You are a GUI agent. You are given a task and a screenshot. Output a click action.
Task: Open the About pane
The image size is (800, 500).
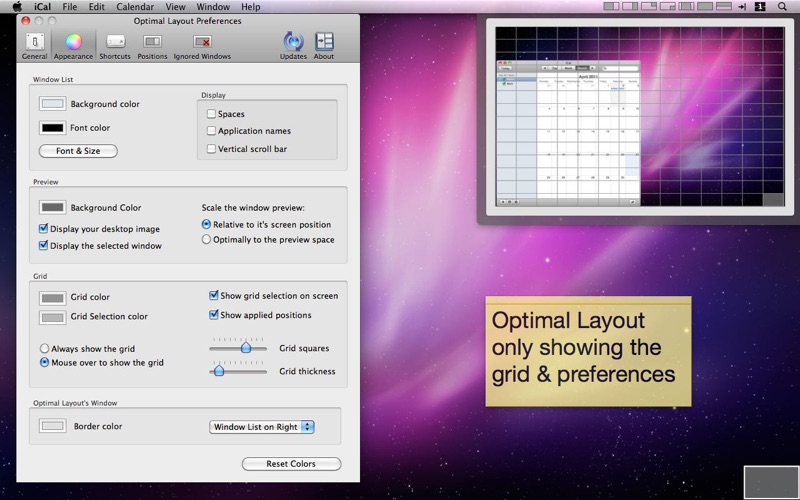coord(324,46)
